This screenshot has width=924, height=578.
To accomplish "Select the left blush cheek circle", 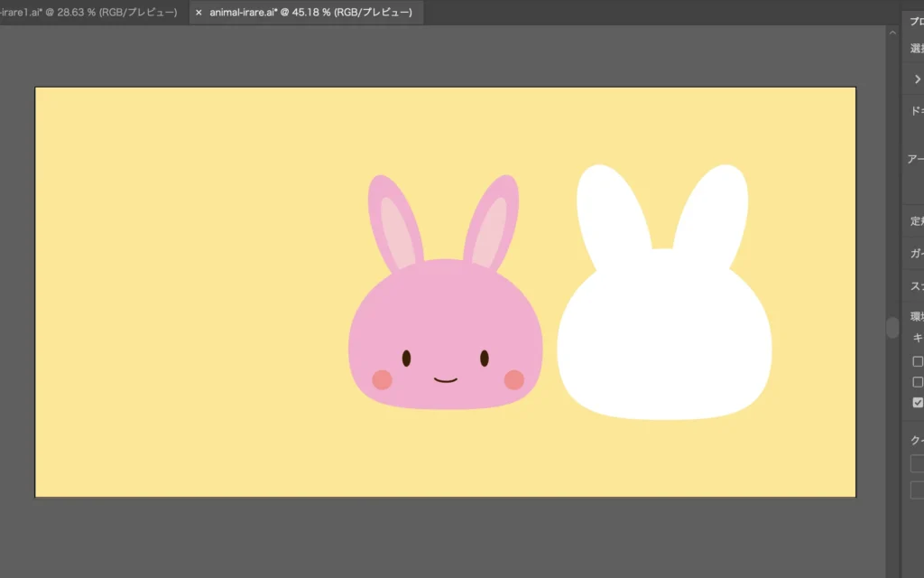I will (383, 379).
